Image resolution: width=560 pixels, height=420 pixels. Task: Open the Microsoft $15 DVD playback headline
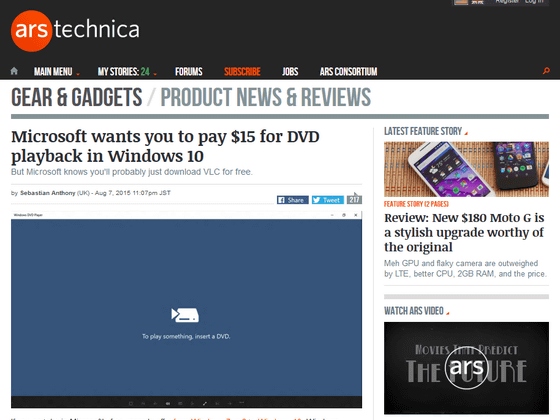(x=165, y=146)
